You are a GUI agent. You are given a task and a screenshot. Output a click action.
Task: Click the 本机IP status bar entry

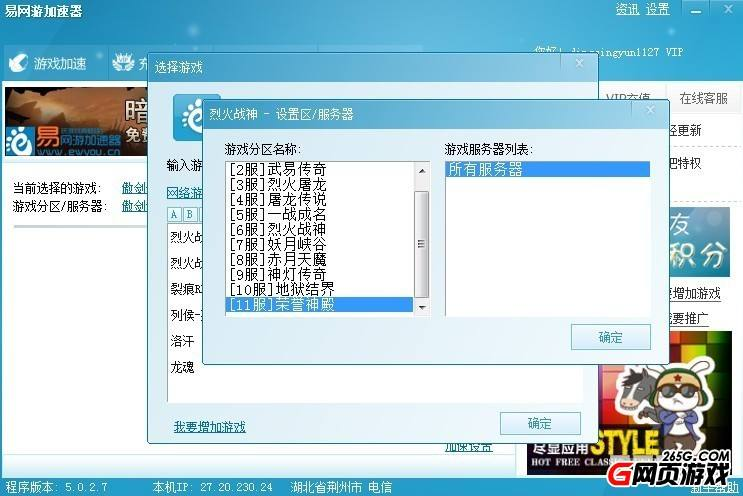click(212, 487)
